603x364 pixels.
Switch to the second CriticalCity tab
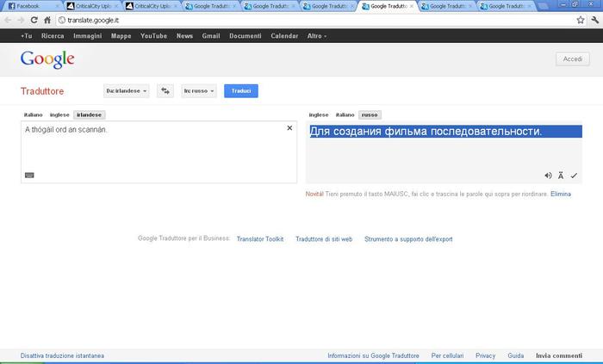tap(151, 6)
